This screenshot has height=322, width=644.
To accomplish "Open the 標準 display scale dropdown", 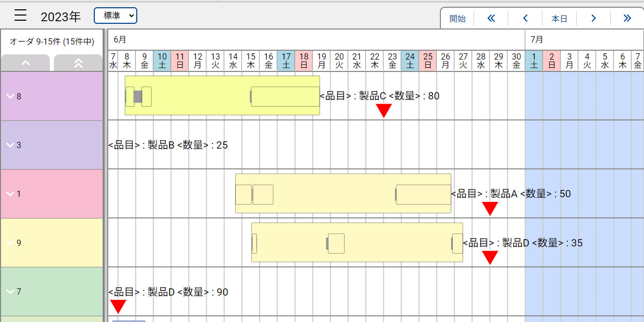I will tap(115, 16).
